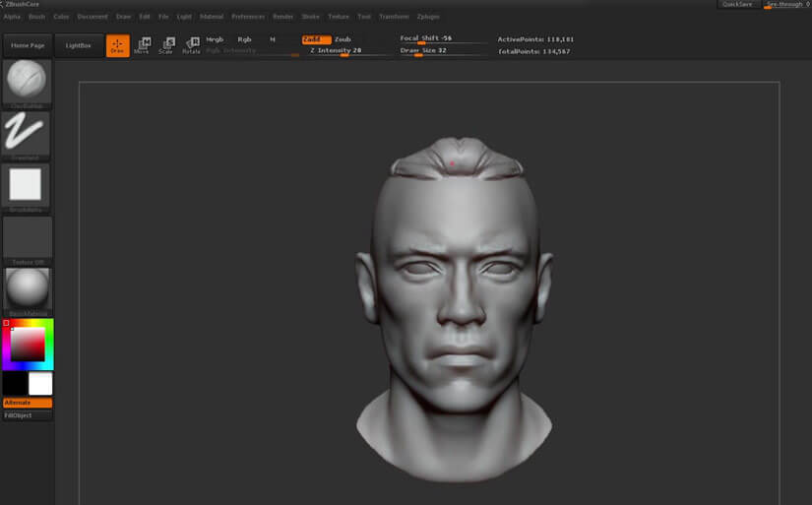Open the Tool menu
Image resolution: width=812 pixels, height=505 pixels.
(x=364, y=17)
